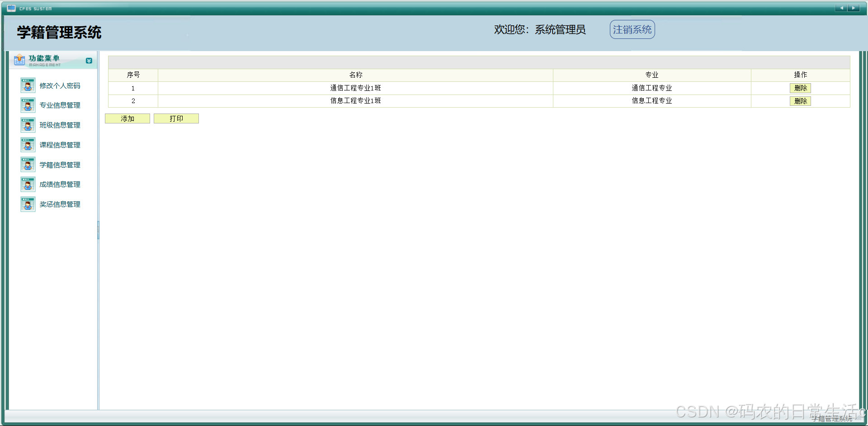Click the 打印 button
Image resolution: width=868 pixels, height=426 pixels.
tap(176, 118)
